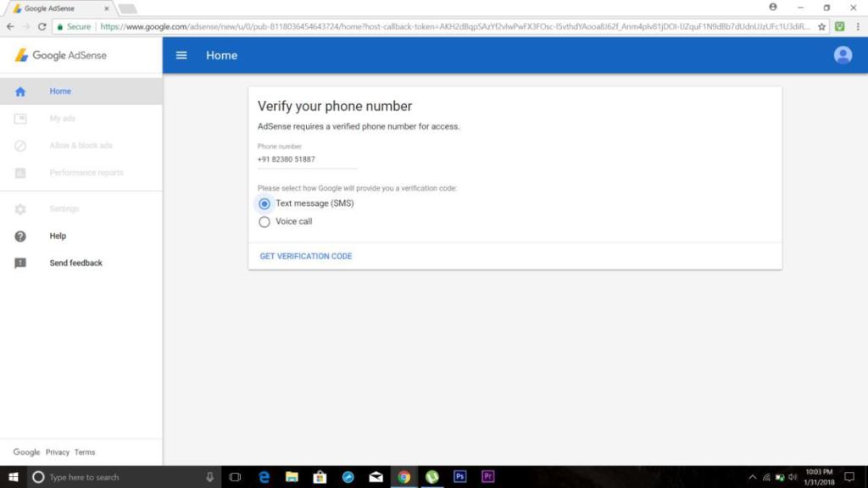Open Help in the sidebar menu
Screen dimensions: 868x488
pyautogui.click(x=58, y=236)
